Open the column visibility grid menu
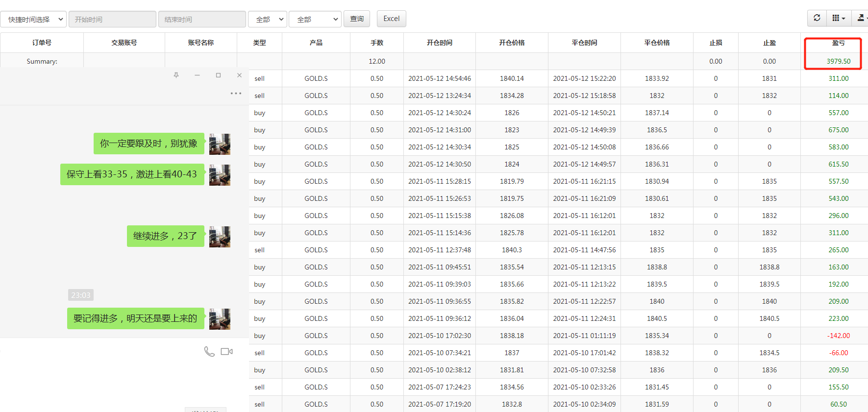This screenshot has height=412, width=868. [x=838, y=18]
